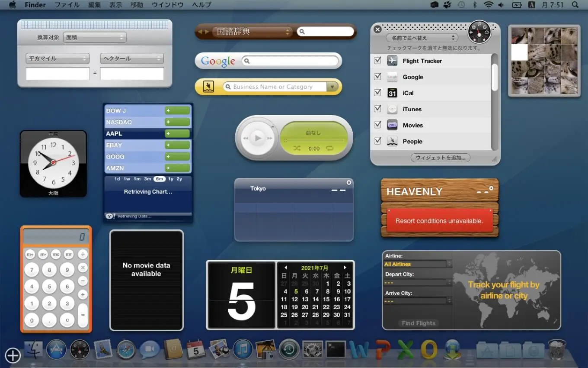This screenshot has width=588, height=368.
Task: Click the Google search field
Action: pos(290,61)
